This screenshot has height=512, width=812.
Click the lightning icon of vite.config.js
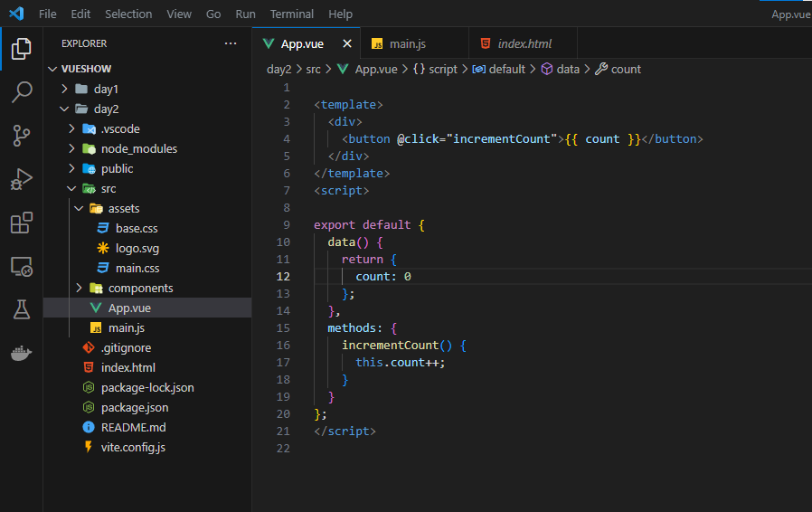[x=89, y=447]
